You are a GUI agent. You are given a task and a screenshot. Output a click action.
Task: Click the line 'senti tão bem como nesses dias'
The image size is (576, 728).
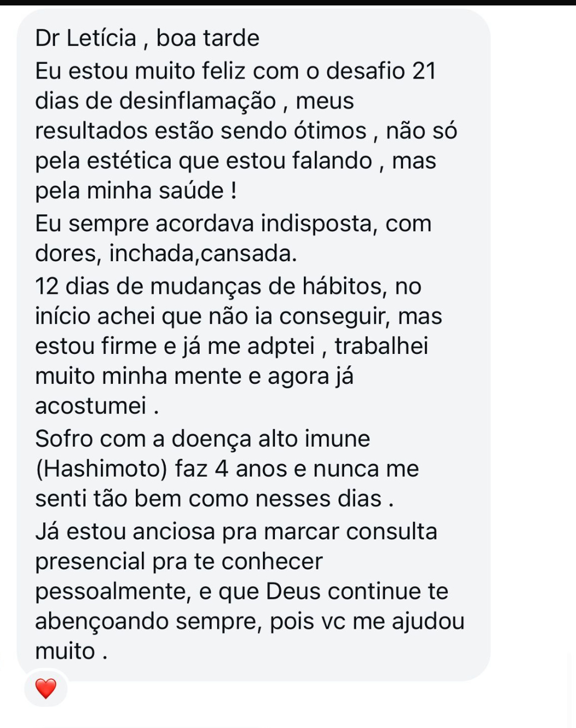(x=208, y=499)
